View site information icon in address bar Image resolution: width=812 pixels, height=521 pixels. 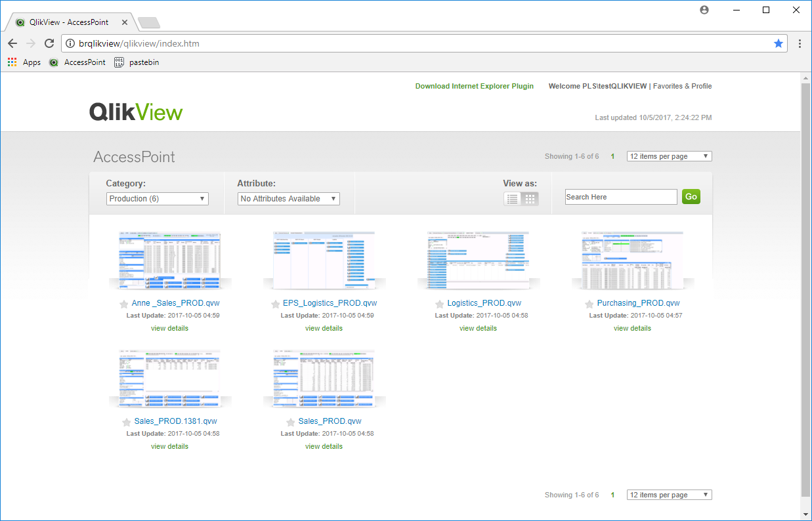coord(71,44)
